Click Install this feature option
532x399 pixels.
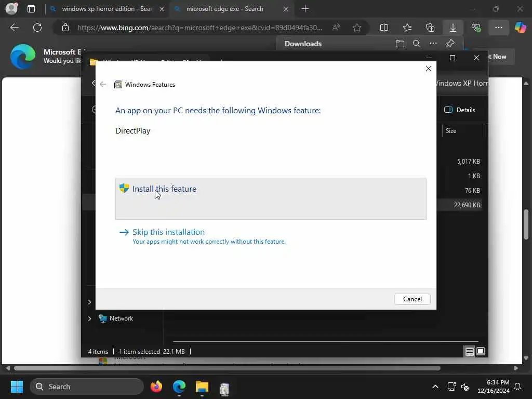[x=271, y=198]
